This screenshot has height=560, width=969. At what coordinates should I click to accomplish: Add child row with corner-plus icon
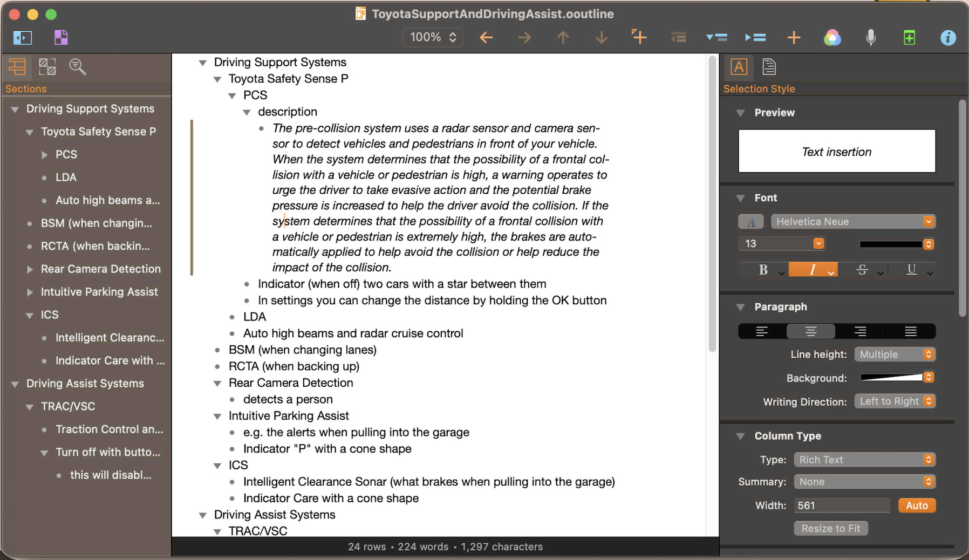pos(639,37)
